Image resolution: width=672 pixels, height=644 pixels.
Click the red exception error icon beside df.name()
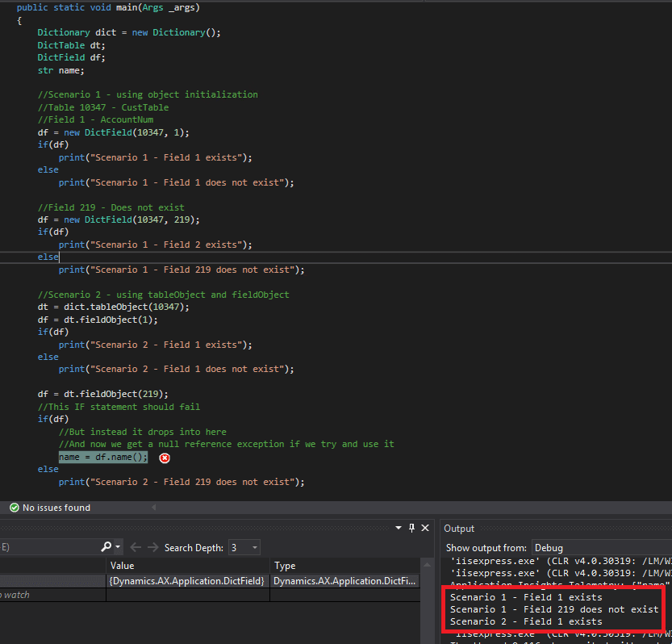[x=165, y=458]
